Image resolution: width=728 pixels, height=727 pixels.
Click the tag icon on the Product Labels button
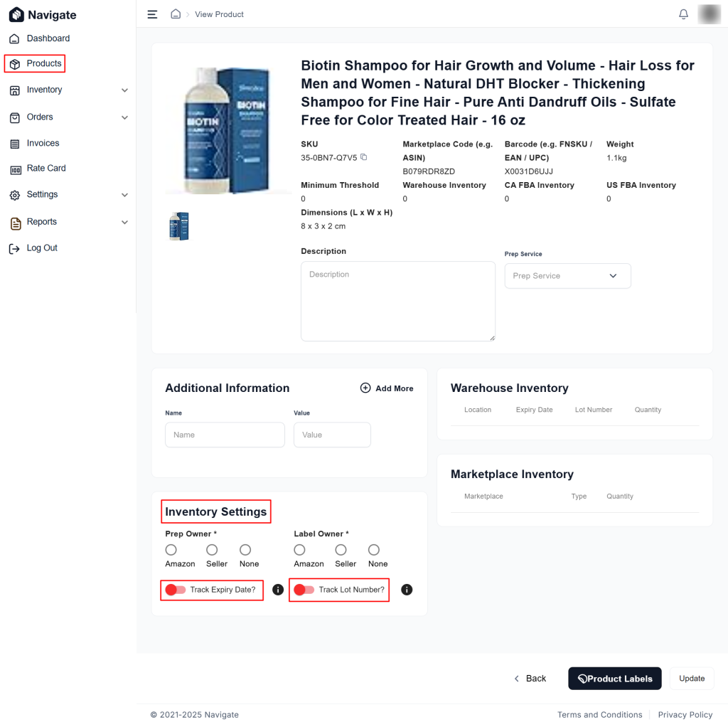point(582,679)
